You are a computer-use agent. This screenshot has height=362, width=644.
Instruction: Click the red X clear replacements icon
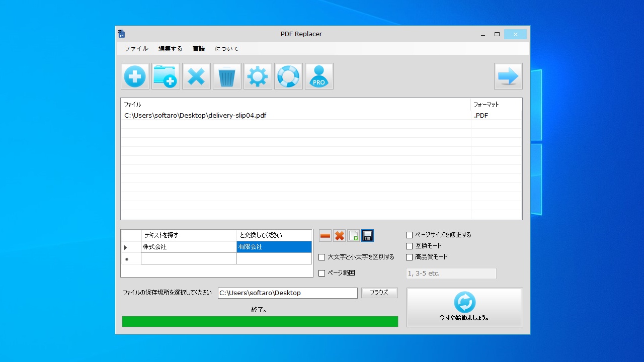340,236
